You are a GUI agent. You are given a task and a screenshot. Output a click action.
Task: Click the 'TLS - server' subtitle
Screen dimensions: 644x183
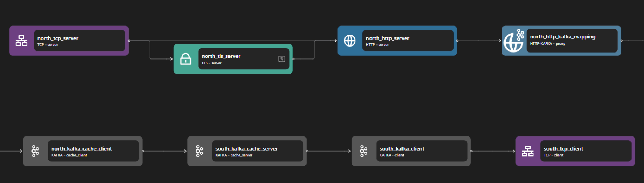[x=211, y=63]
